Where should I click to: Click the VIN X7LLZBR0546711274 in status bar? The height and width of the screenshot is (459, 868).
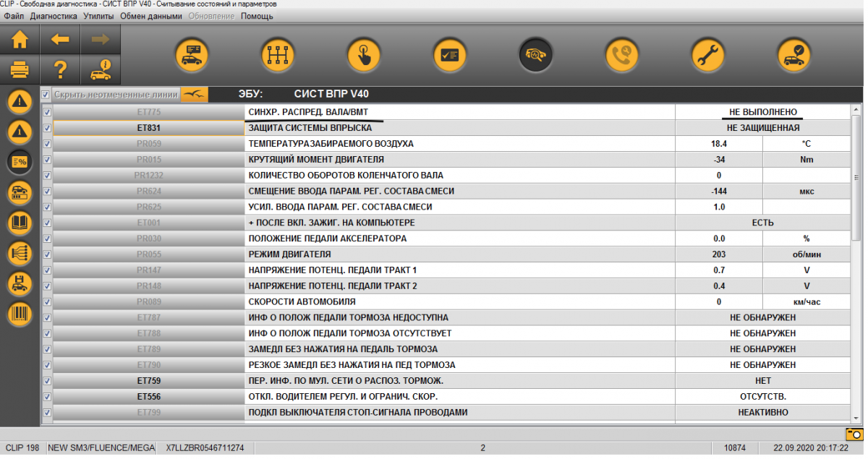(205, 448)
